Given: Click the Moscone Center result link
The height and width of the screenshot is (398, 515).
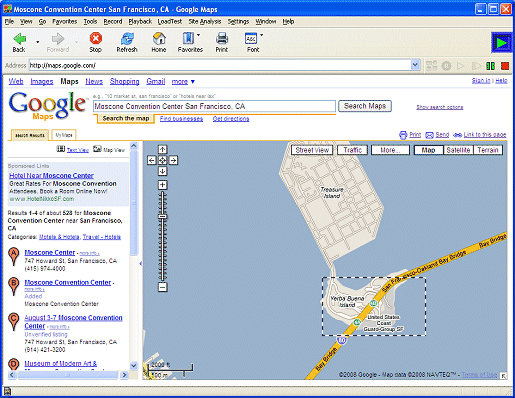Looking at the screenshot, I should click(x=50, y=252).
